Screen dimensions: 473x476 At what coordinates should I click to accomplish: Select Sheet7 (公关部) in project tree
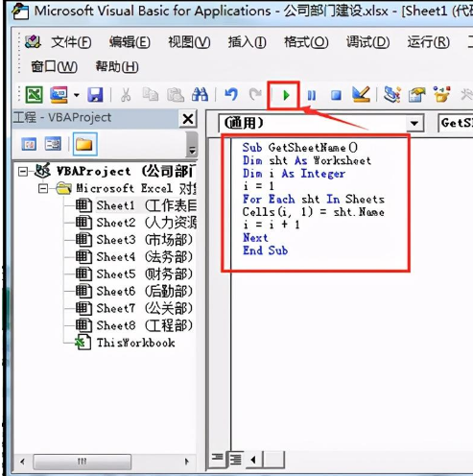pos(134,309)
